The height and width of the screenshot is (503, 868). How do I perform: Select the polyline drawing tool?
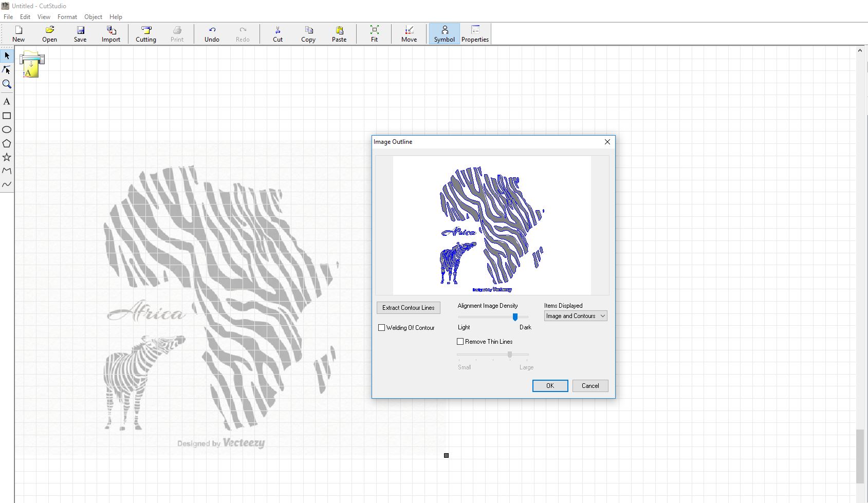coord(7,171)
